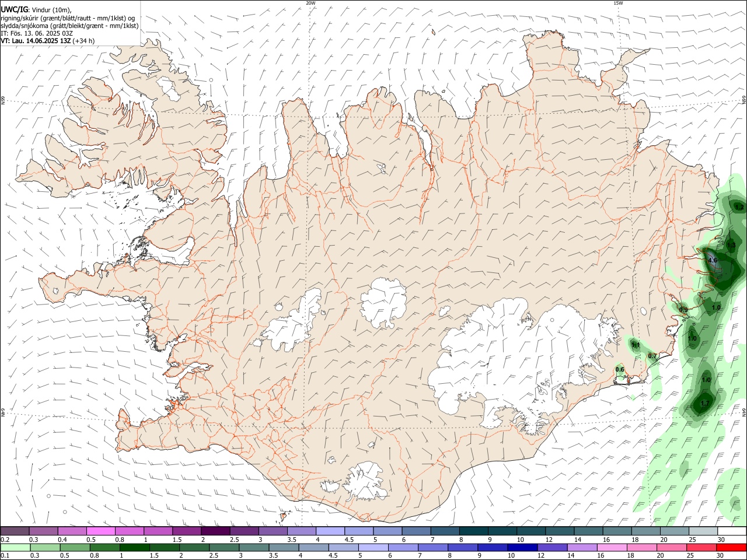Screen dimensions: 747x560
Task: Click the UWC/IG title text
Action: [x=14, y=9]
